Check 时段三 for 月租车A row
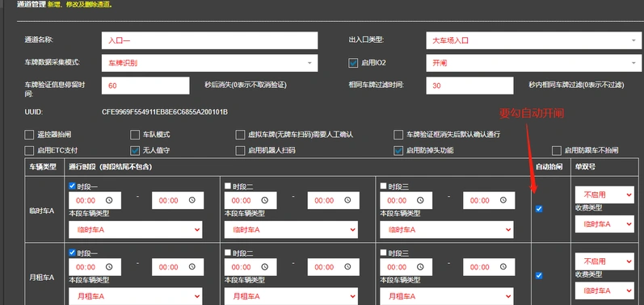 383,253
